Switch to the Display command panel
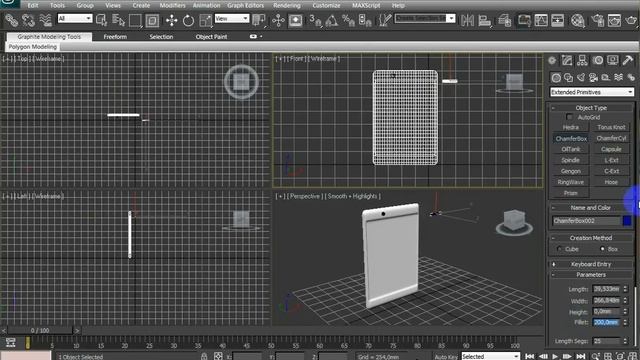This screenshot has width=640, height=360. (x=613, y=61)
